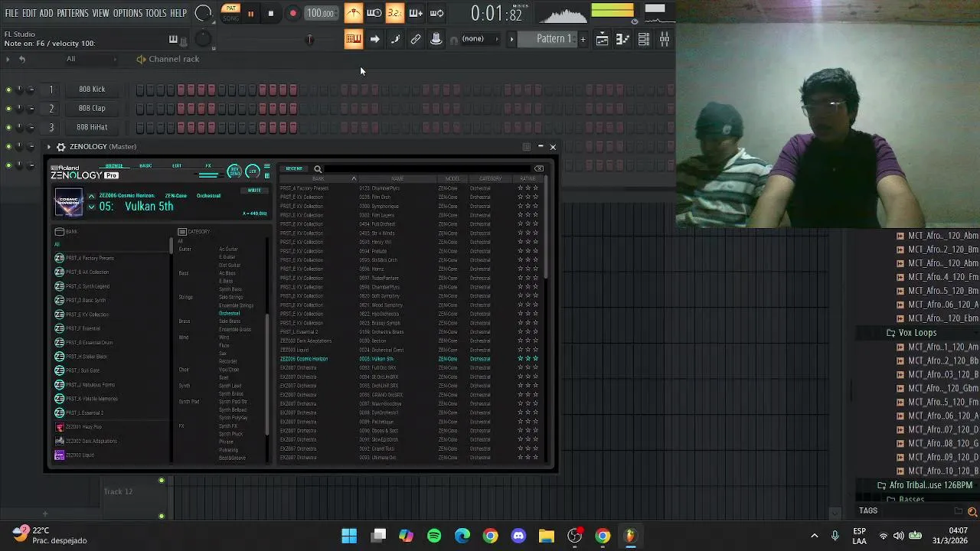Image resolution: width=980 pixels, height=551 pixels.
Task: Mute the 808 Clap channel LED
Action: [x=8, y=109]
